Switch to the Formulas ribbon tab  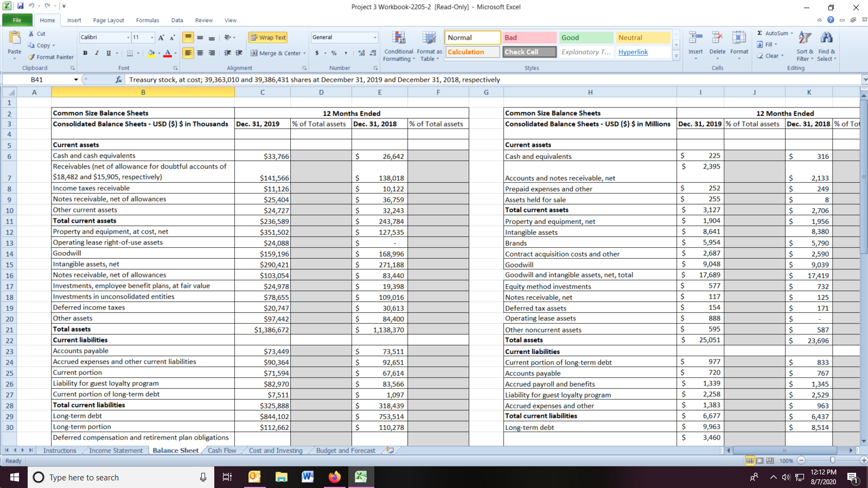pos(147,20)
